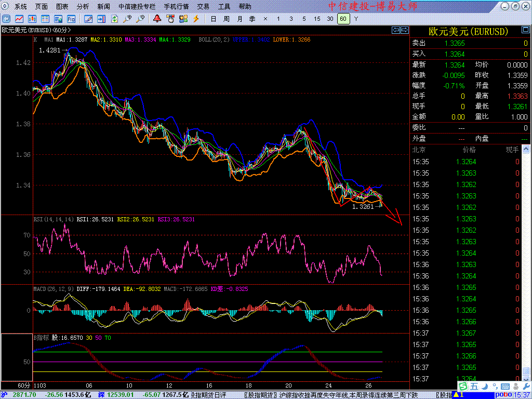The height and width of the screenshot is (399, 532).
Task: Toggle the IME punctuation mode icon
Action: (x=495, y=387)
